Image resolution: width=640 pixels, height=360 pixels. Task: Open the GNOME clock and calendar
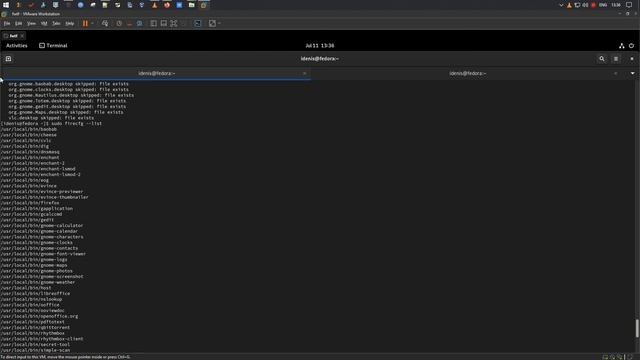(320, 46)
